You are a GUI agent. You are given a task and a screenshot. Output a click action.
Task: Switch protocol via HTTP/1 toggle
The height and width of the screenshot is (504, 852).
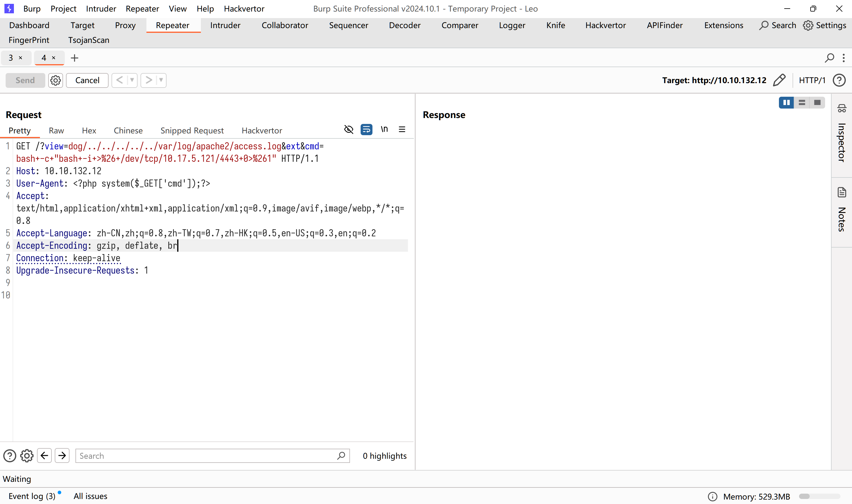(x=812, y=80)
